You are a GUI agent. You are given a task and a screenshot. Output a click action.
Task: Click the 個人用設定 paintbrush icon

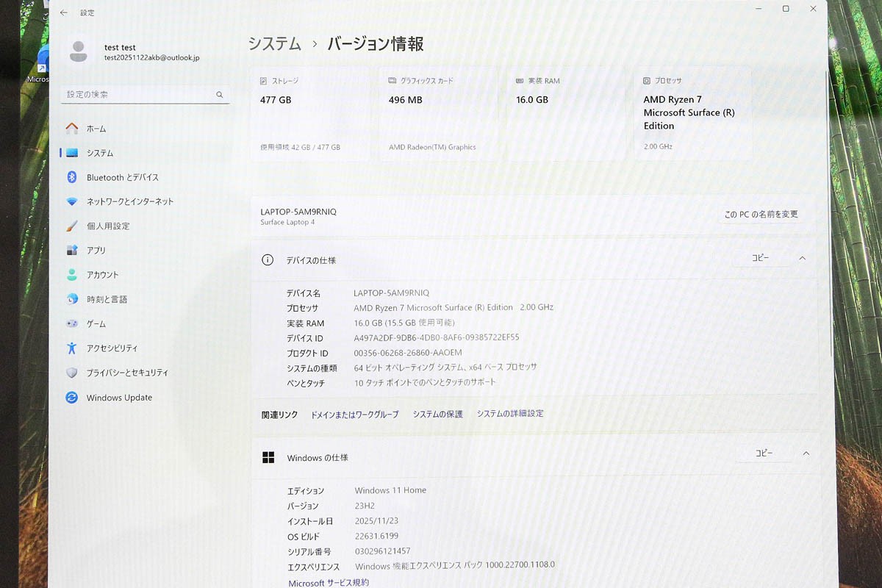(x=72, y=226)
